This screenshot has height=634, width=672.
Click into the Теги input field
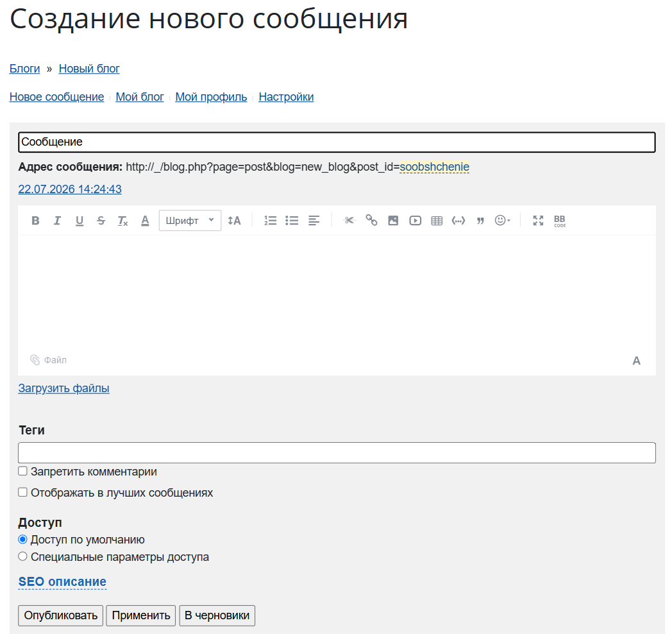[x=337, y=452]
